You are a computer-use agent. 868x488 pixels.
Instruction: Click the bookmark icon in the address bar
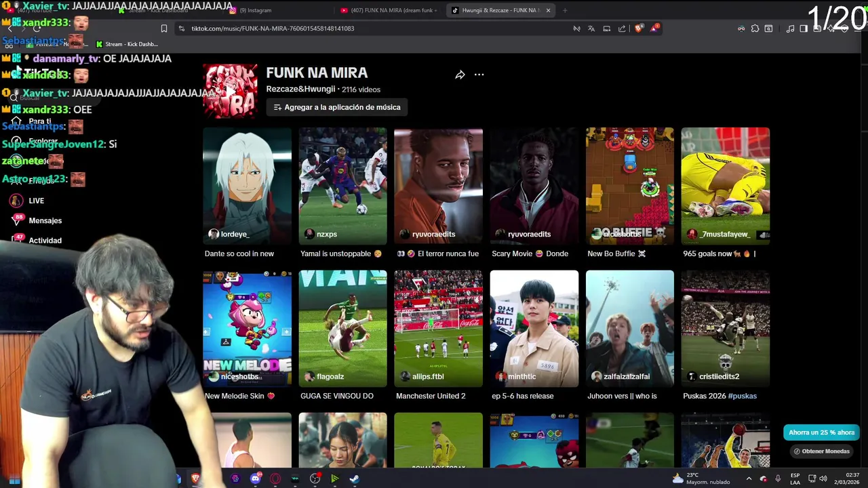163,28
